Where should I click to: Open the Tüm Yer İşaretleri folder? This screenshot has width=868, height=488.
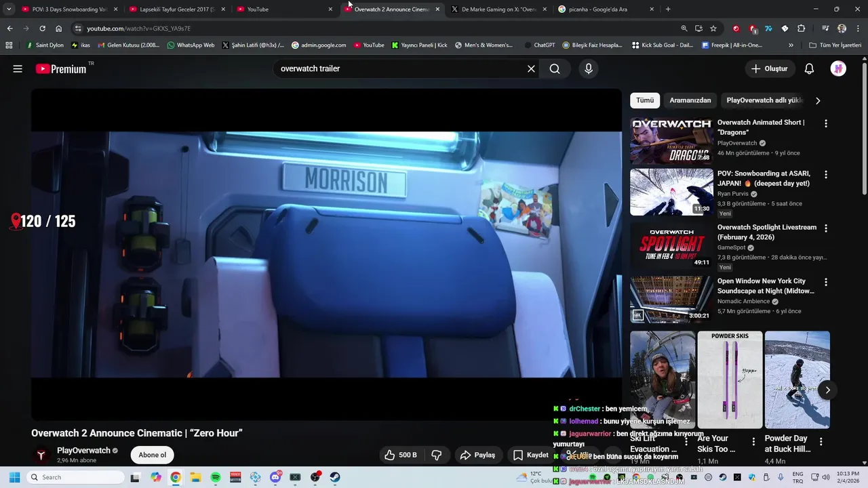tap(835, 45)
